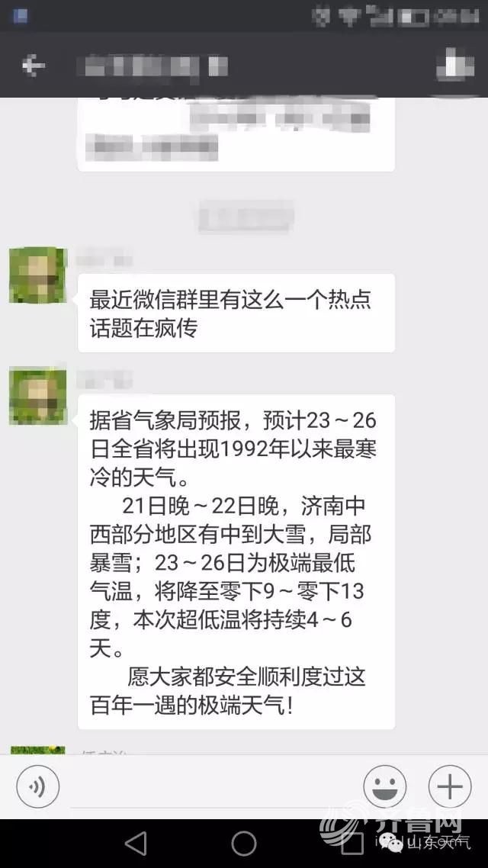This screenshot has height=868, width=488.
Task: Click the blurred chat title in header
Action: pos(152,66)
